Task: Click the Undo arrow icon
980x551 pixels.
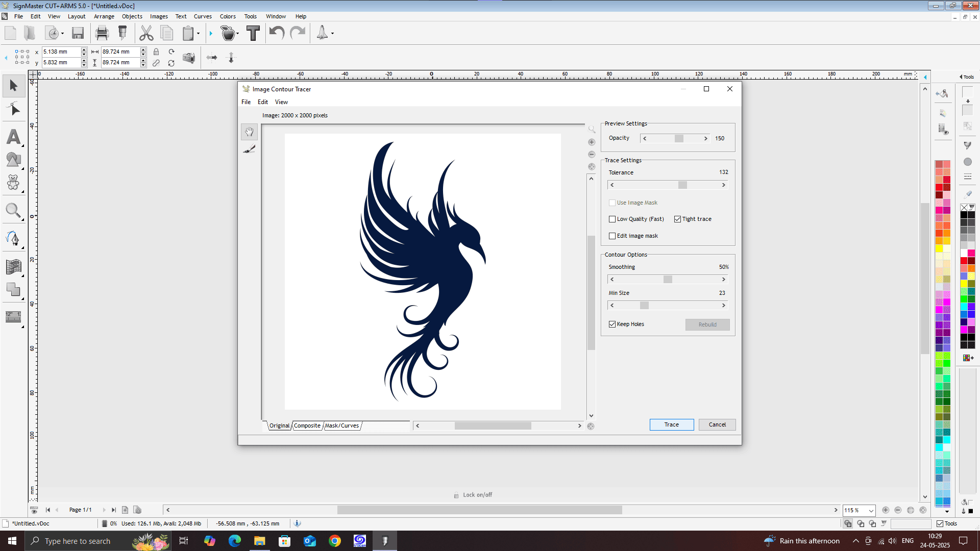Action: click(277, 33)
